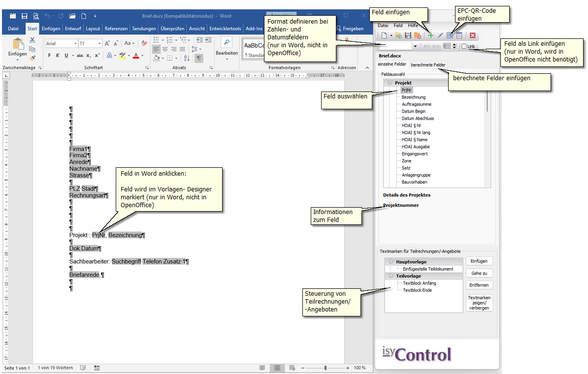Image resolution: width=588 pixels, height=374 pixels.
Task: Click the blue pencil edit icon
Action: click(440, 35)
